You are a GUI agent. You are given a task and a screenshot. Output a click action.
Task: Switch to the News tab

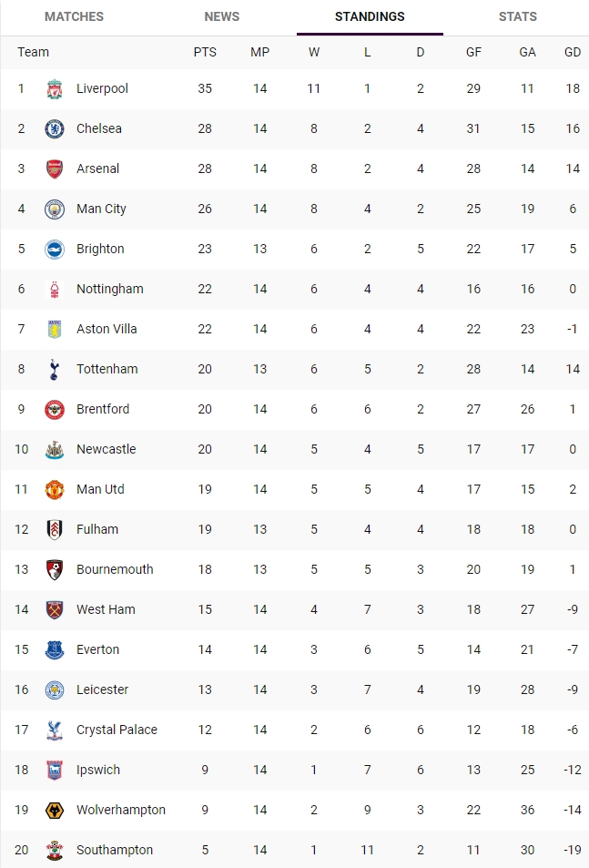pyautogui.click(x=222, y=16)
